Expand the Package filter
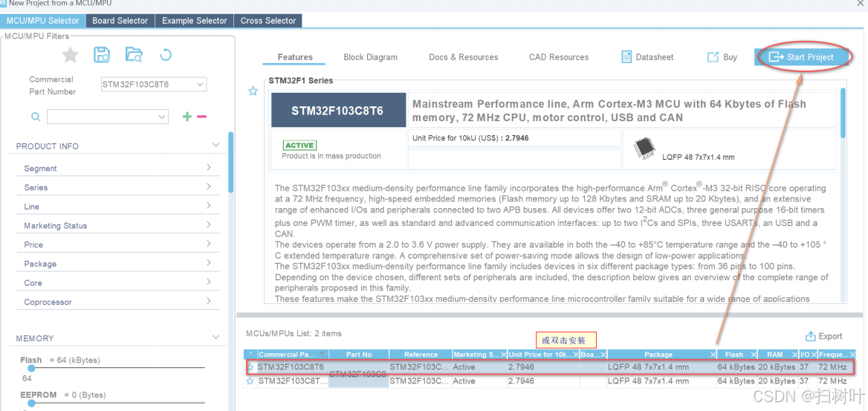868x411 pixels. point(209,262)
